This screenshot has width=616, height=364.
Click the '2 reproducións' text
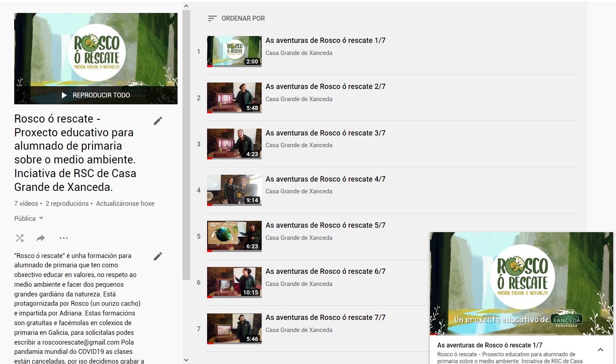click(x=67, y=203)
